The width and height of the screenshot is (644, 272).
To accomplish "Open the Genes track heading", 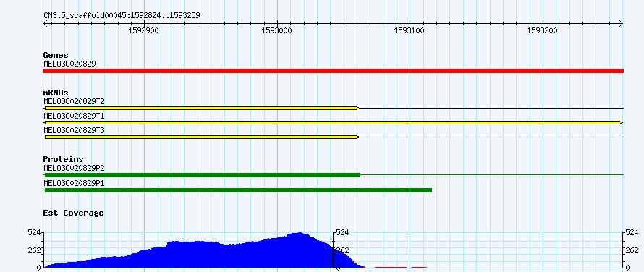I will pyautogui.click(x=56, y=55).
